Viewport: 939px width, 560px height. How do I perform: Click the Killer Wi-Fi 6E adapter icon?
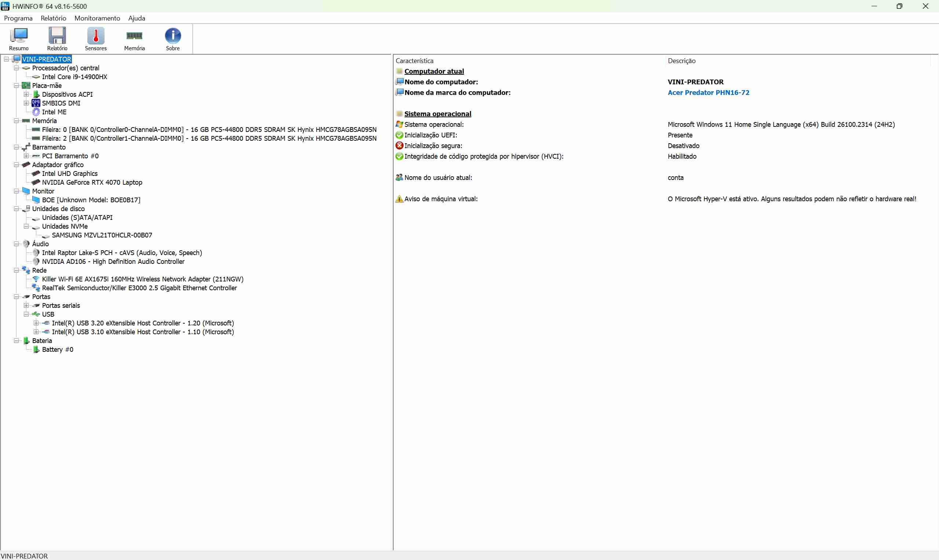tap(36, 279)
